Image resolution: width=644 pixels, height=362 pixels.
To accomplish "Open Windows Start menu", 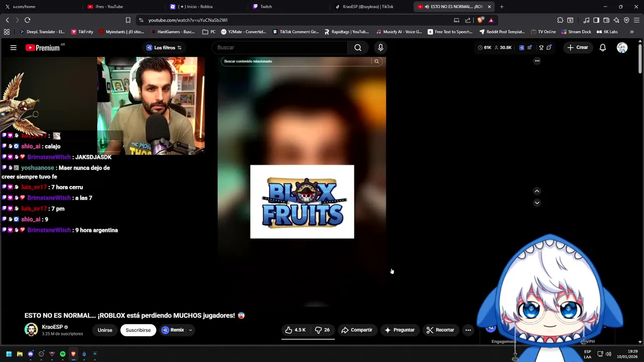I will click(9, 354).
